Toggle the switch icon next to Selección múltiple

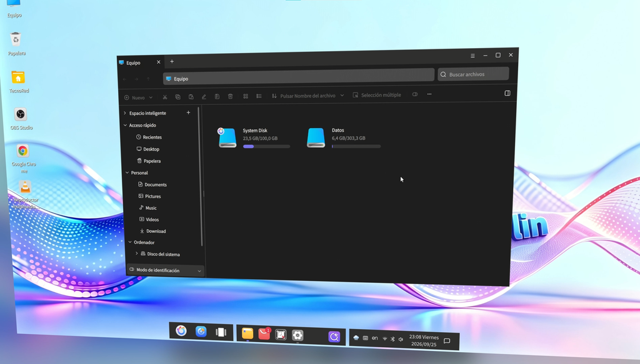pyautogui.click(x=415, y=94)
